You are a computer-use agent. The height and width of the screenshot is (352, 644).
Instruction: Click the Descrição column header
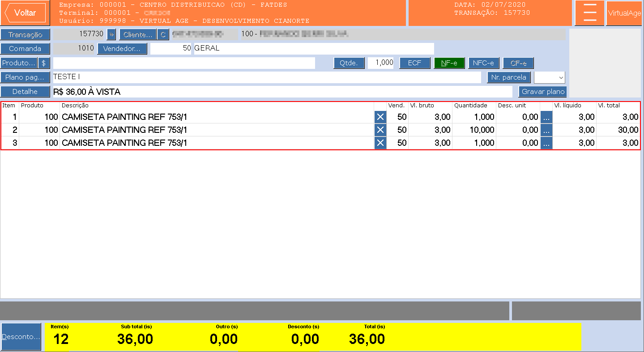(75, 106)
